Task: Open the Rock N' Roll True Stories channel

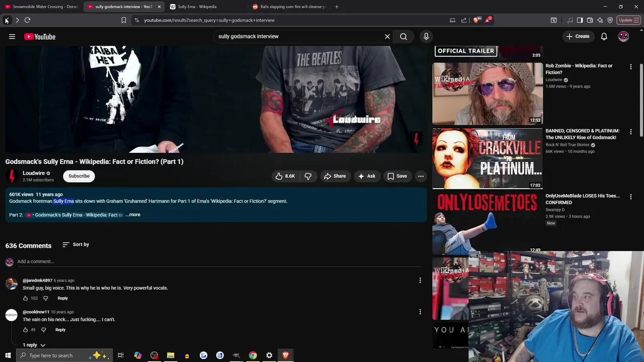Action: pos(568,145)
